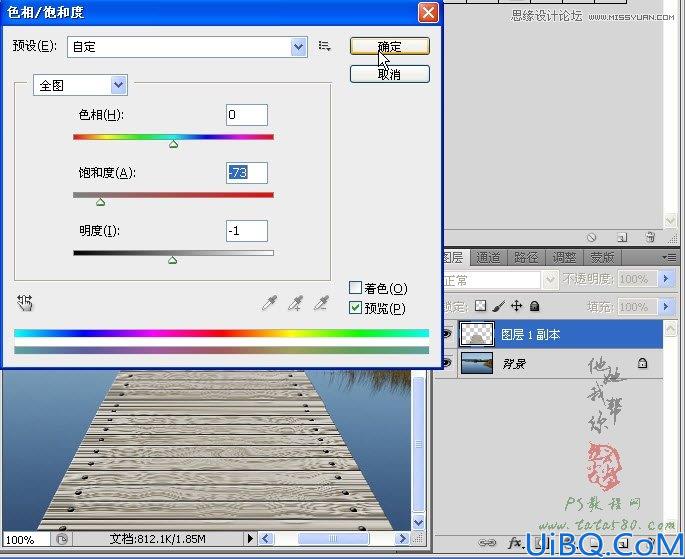Close the 色相/饱和度 dialog
The image size is (685, 559).
428,12
